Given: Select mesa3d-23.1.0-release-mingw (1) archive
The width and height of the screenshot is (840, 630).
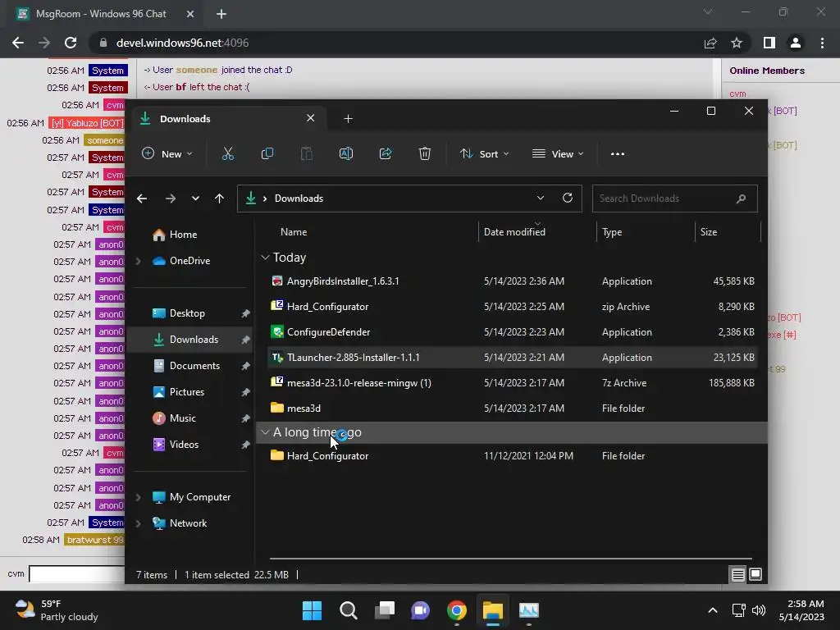Looking at the screenshot, I should point(512,383).
